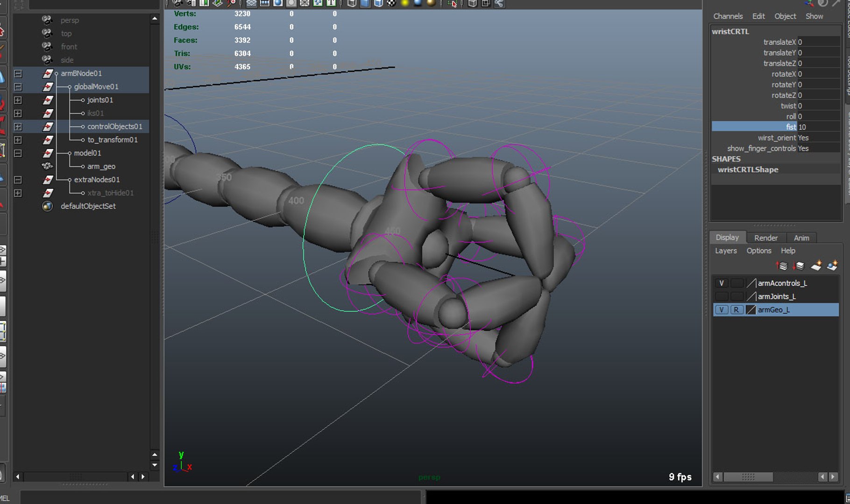Click the fist value field showing 10
This screenshot has width=850, height=504.
click(819, 127)
